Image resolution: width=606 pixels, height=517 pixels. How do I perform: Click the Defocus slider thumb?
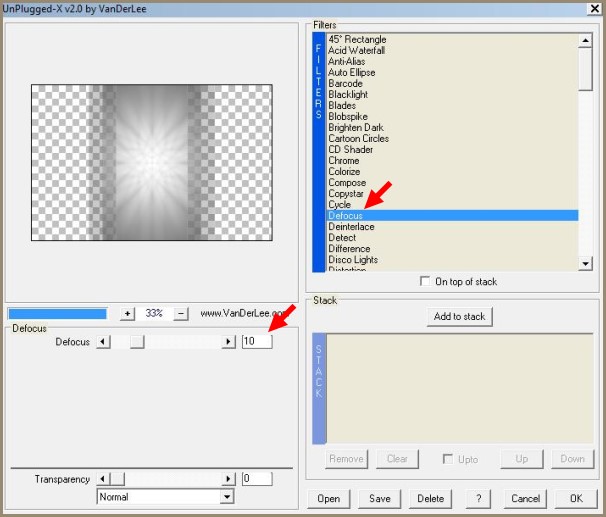click(137, 342)
